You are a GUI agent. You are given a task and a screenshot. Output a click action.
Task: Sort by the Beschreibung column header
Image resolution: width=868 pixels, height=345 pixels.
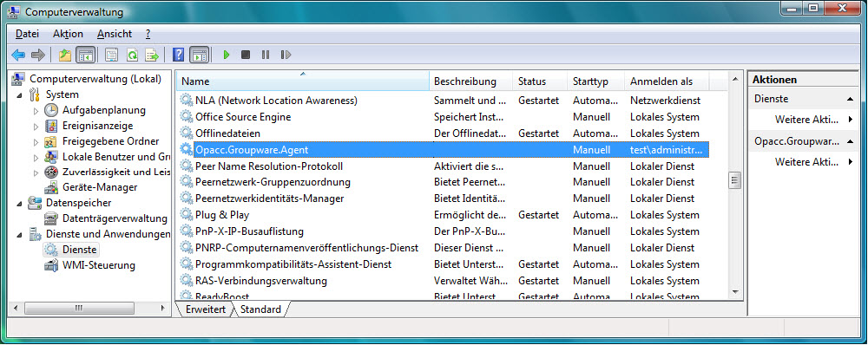pyautogui.click(x=471, y=81)
